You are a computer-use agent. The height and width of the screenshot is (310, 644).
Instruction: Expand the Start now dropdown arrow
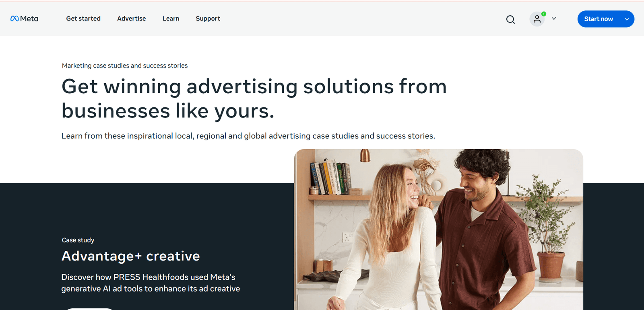pyautogui.click(x=627, y=19)
